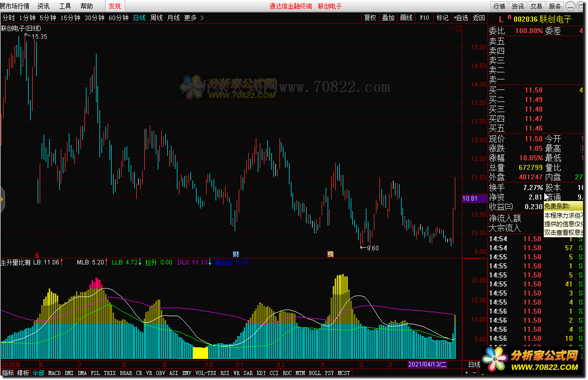Screen dimensions: 588x380
Task: Click the 资讯 button at top right
Action: (x=518, y=6)
